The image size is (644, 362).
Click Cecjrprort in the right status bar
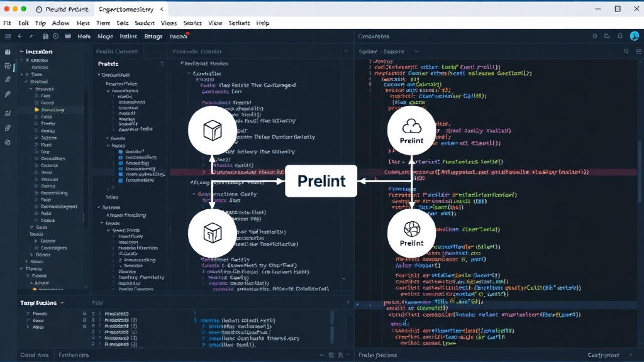coord(603,355)
